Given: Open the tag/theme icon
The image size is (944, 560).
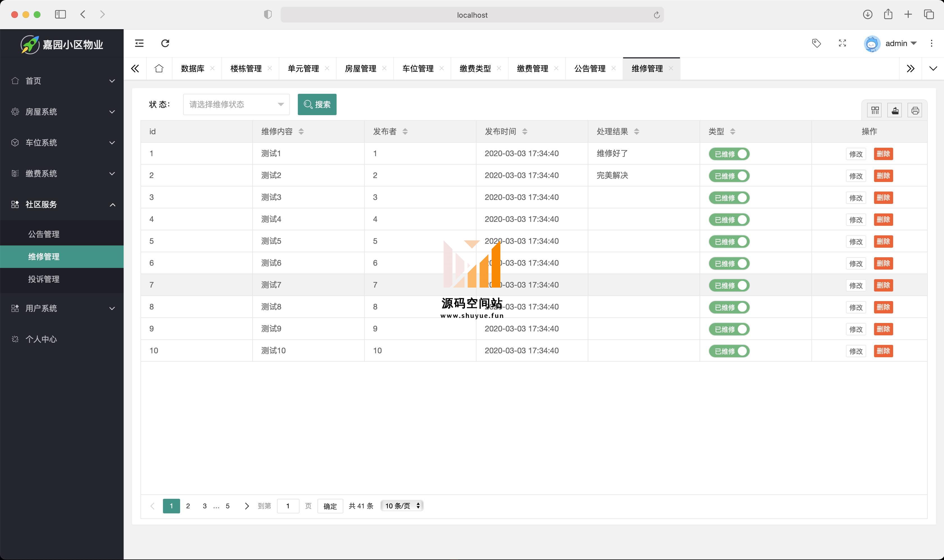Looking at the screenshot, I should (x=816, y=44).
